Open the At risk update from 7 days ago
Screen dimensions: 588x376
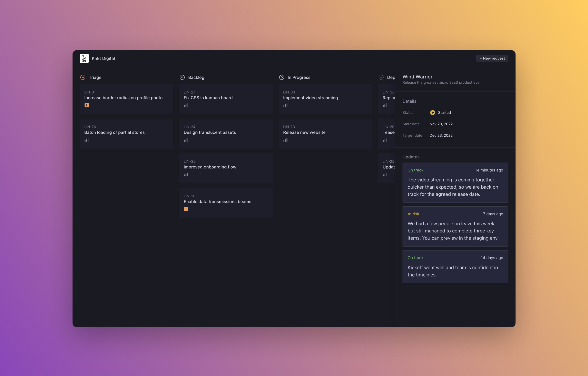(455, 226)
